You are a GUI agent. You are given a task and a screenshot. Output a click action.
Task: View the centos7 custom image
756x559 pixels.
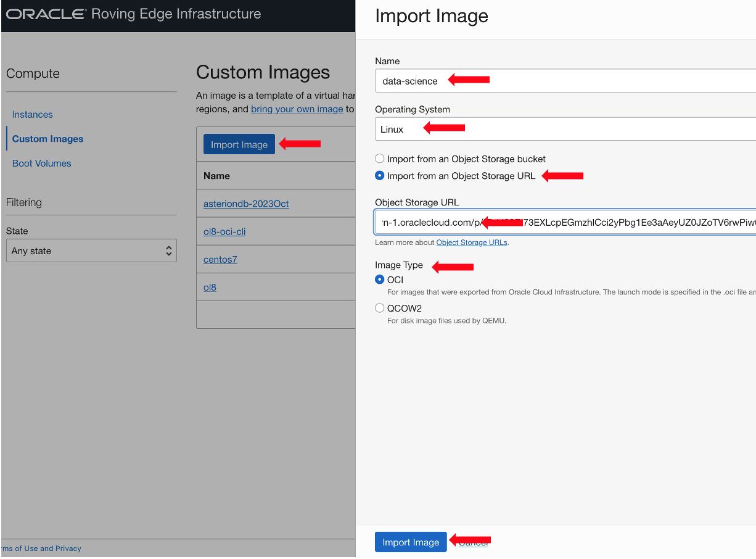pyautogui.click(x=220, y=259)
